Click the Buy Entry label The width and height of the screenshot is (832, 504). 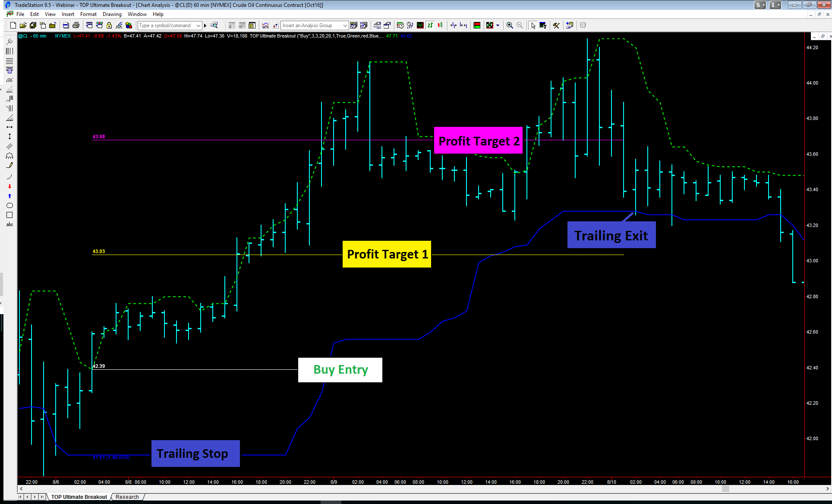pos(340,370)
